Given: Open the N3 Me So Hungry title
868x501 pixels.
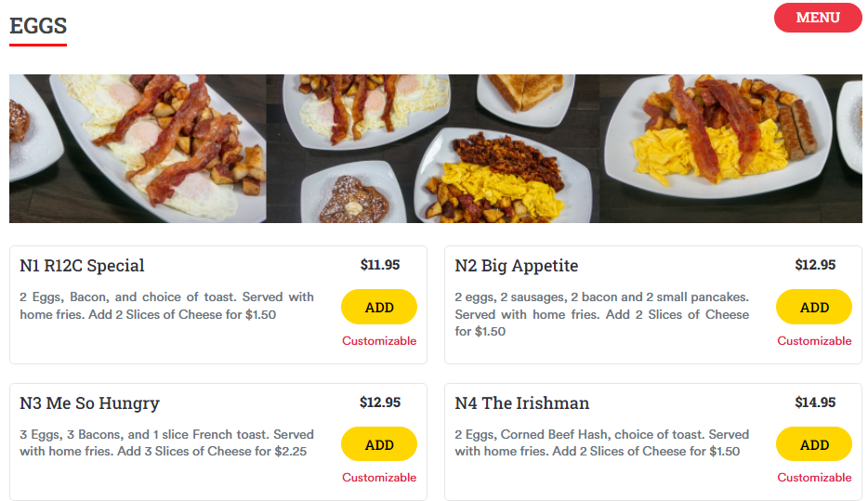Looking at the screenshot, I should click(x=89, y=403).
